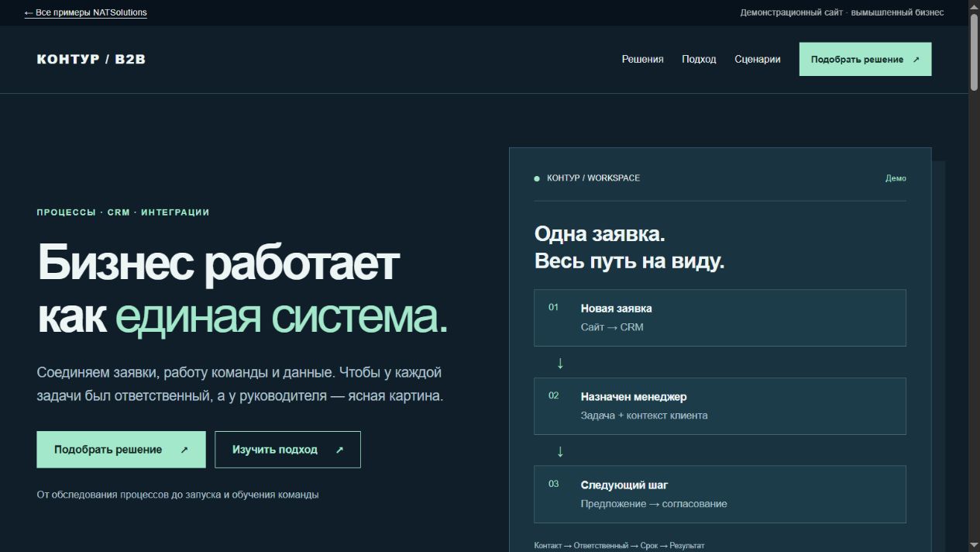The image size is (980, 552).
Task: Click the green status dot beside КОНТУР / WORKSPACE
Action: (537, 179)
